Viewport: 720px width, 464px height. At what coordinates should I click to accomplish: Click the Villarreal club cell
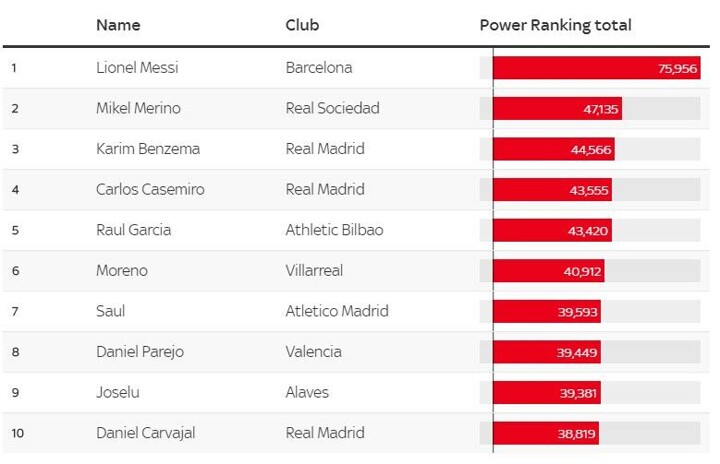pos(316,271)
